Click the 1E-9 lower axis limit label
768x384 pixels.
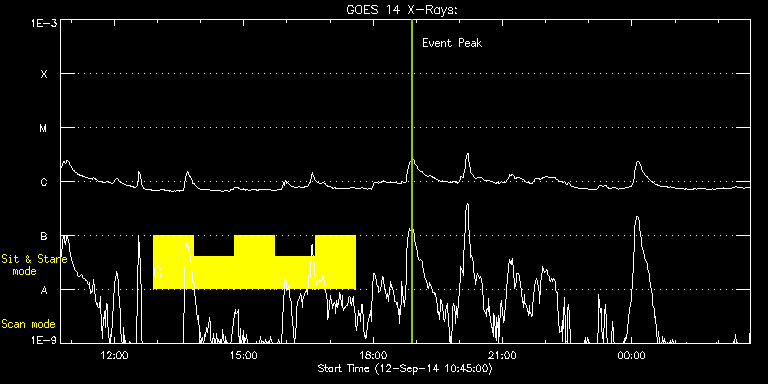click(x=45, y=339)
